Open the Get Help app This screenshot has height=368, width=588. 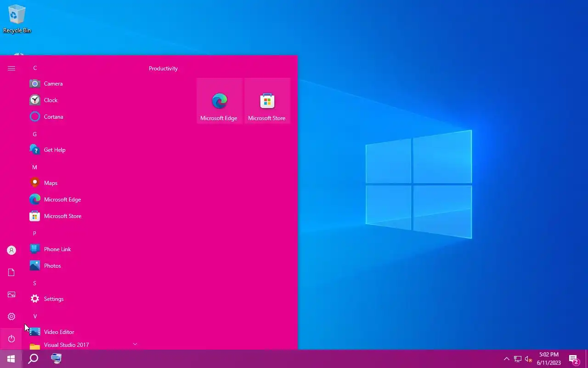(x=83, y=150)
